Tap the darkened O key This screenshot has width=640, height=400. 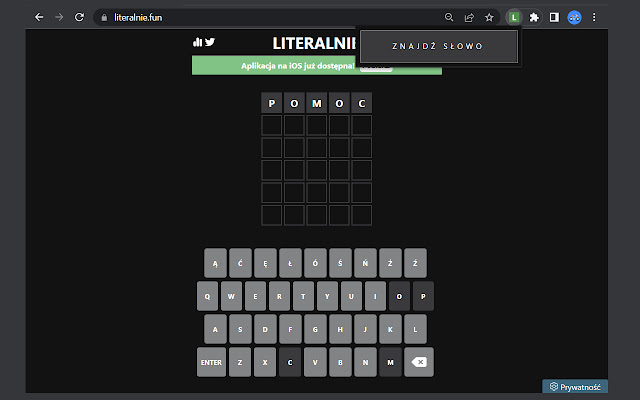click(399, 296)
